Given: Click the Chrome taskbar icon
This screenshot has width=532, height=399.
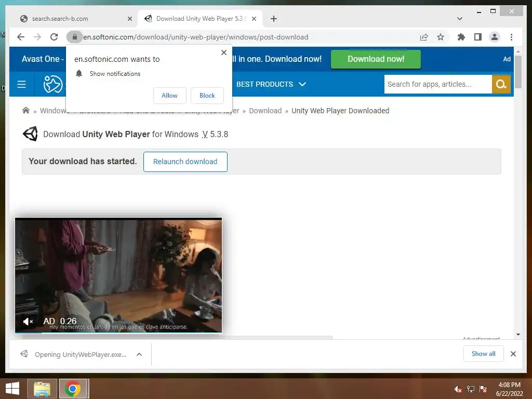Looking at the screenshot, I should point(74,389).
